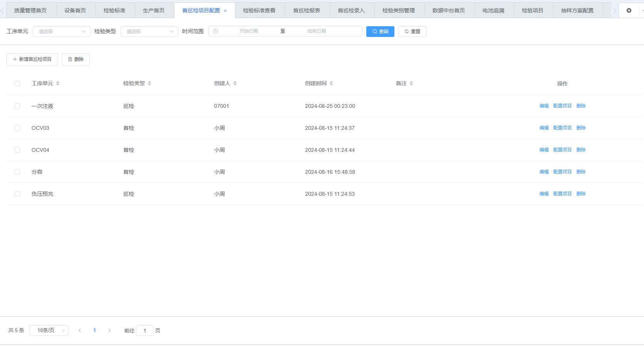Open the 检验类别管理 tab
Image resolution: width=644 pixels, height=346 pixels.
coord(399,10)
